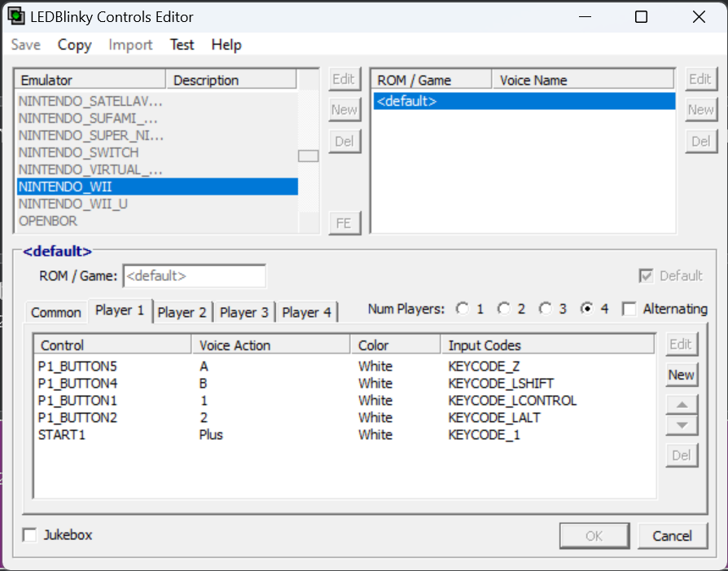Click the Emulator column header
This screenshot has width=728, height=571.
coord(90,80)
